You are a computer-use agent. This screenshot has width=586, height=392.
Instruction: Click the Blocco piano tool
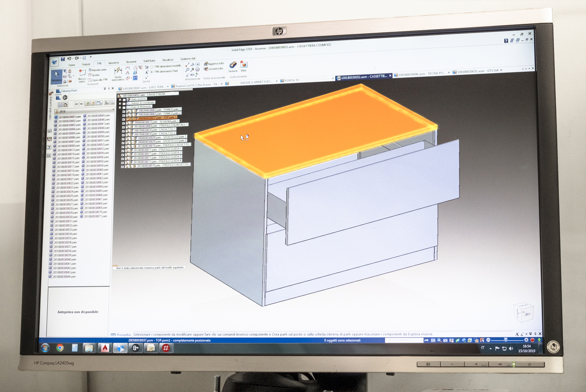[82, 76]
